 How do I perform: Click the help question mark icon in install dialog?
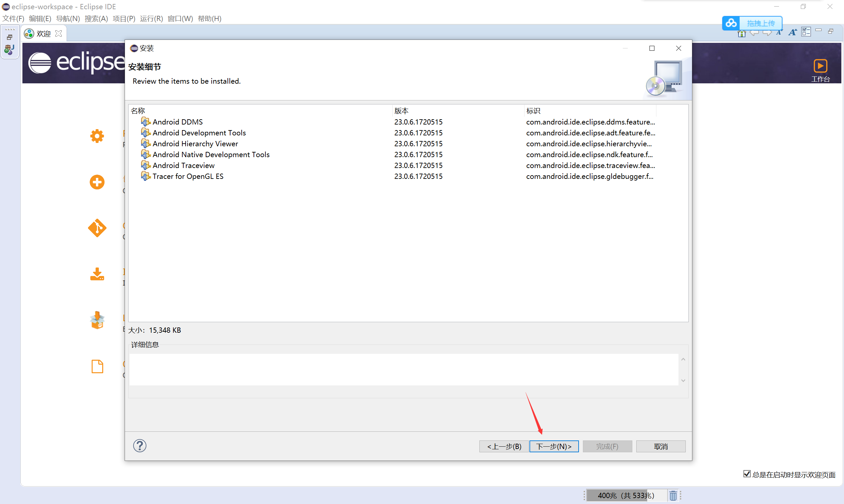coord(139,446)
